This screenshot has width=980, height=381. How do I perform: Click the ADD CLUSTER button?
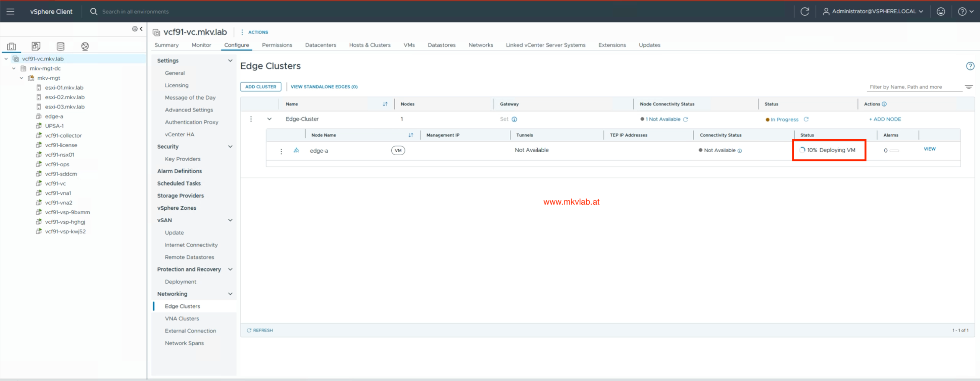pos(260,87)
